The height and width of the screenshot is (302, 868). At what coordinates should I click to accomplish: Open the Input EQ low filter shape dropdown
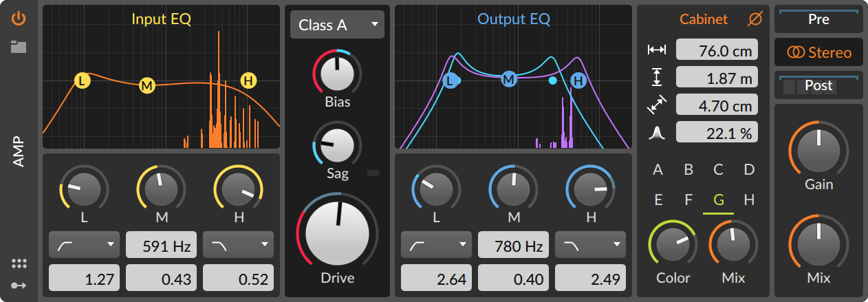coord(85,244)
